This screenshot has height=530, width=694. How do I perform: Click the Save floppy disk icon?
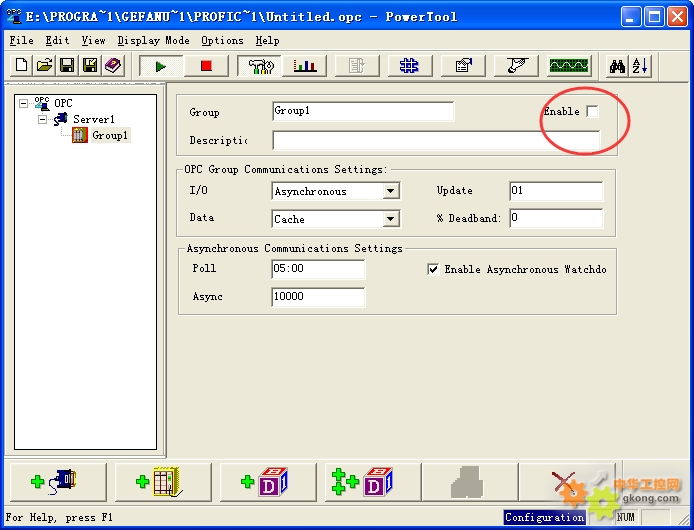point(67,66)
